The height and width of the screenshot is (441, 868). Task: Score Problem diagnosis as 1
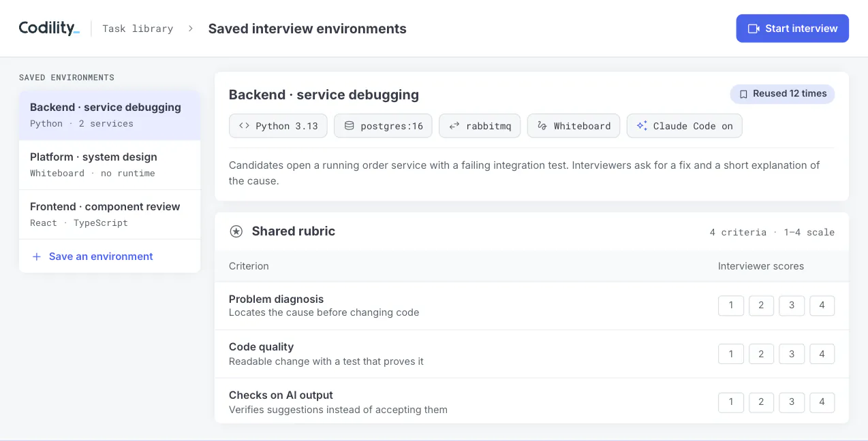click(731, 306)
